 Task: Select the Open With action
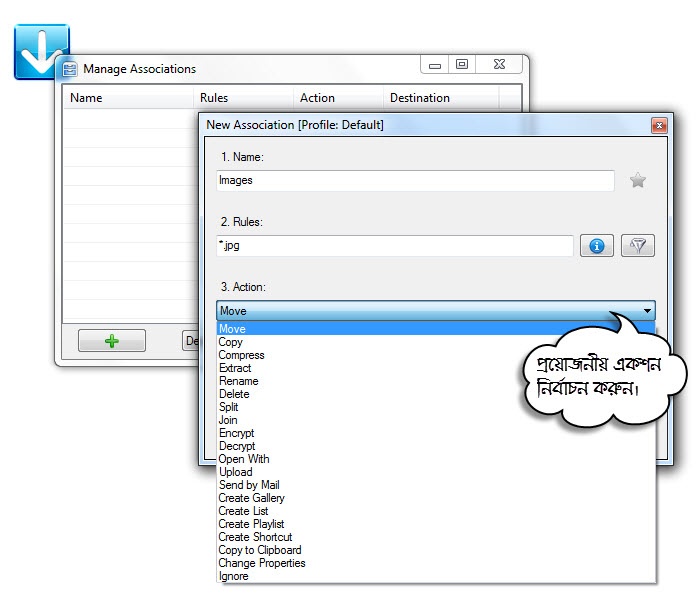point(436,458)
